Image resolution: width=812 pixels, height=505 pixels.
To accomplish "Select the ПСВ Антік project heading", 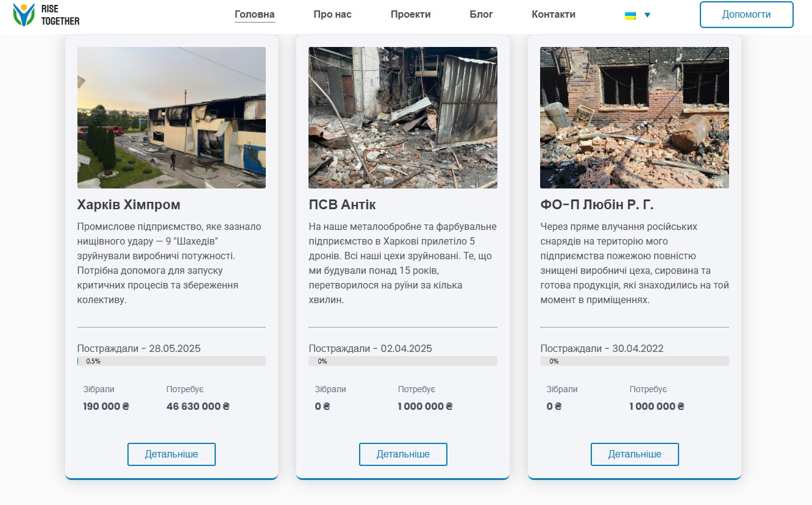I will pyautogui.click(x=342, y=204).
